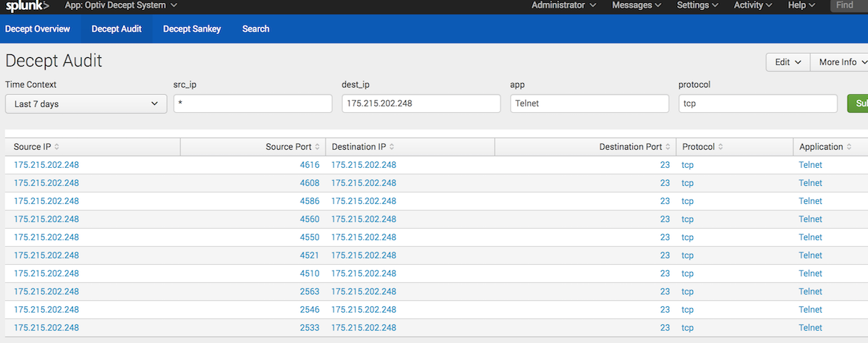Click the Decept Audit page title
The image size is (868, 343).
point(54,61)
